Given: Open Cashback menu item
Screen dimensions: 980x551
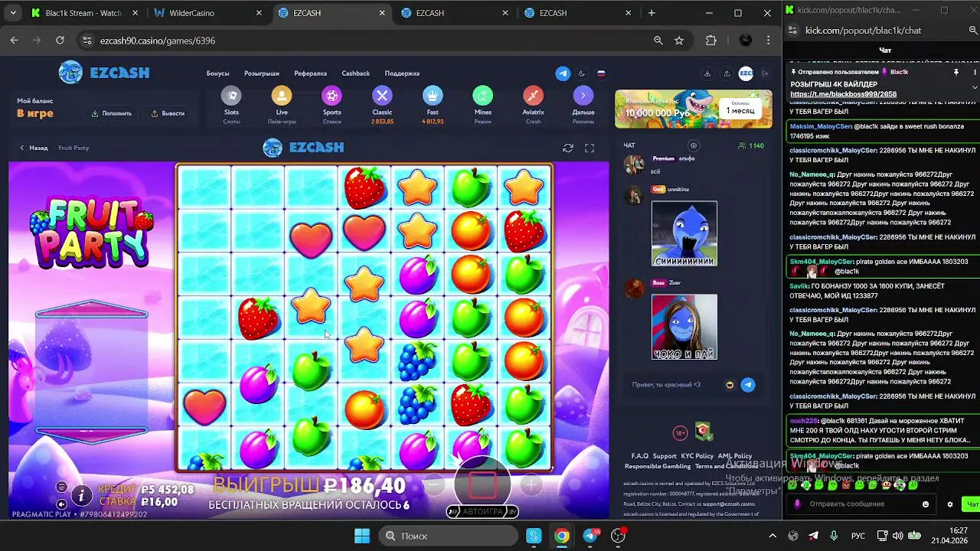Looking at the screenshot, I should [356, 73].
